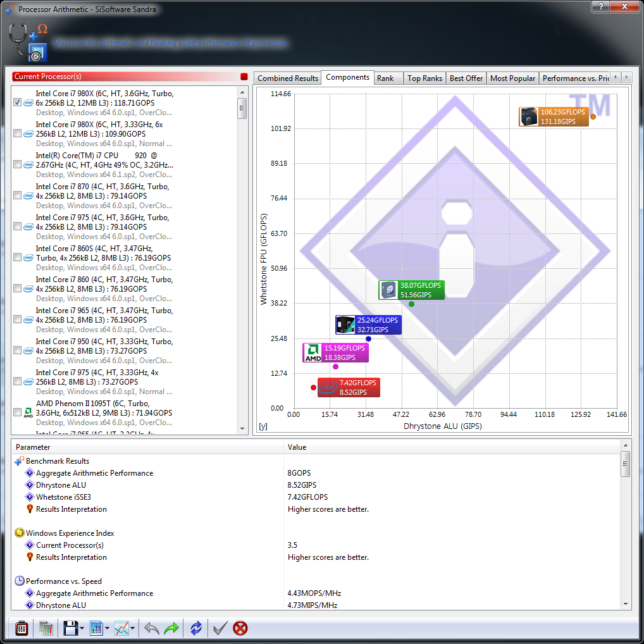Click the Value column header
This screenshot has width=644, height=644.
coord(452,447)
